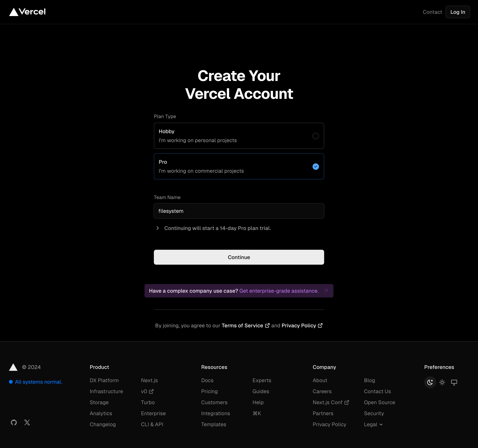Expand the 14-day Pro trial details chevron

(157, 228)
